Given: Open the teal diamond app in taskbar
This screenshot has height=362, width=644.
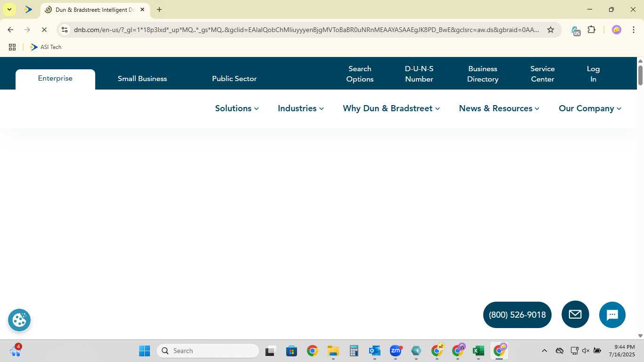Looking at the screenshot, I should [416, 351].
